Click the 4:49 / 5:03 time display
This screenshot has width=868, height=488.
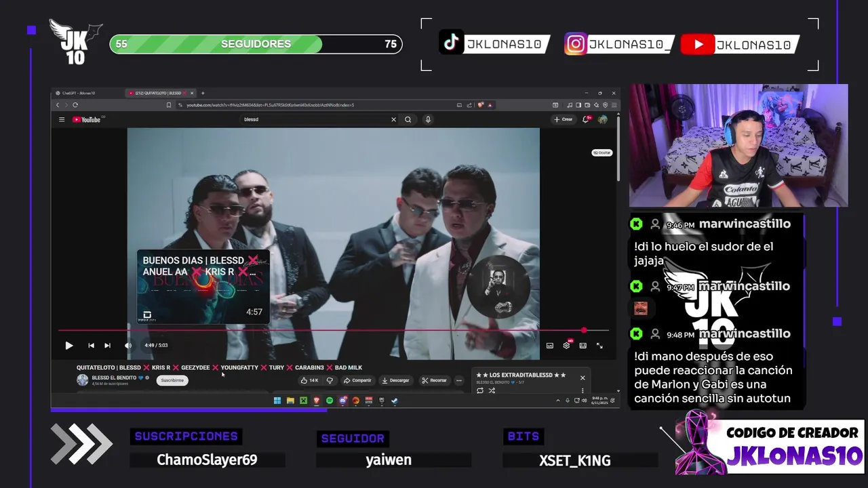click(x=156, y=346)
